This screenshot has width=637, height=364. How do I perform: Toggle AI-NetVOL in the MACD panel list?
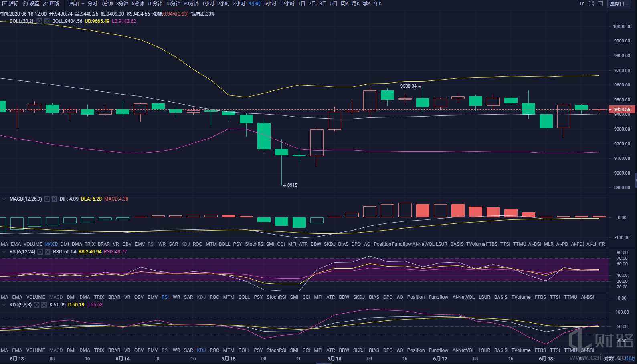tap(423, 244)
